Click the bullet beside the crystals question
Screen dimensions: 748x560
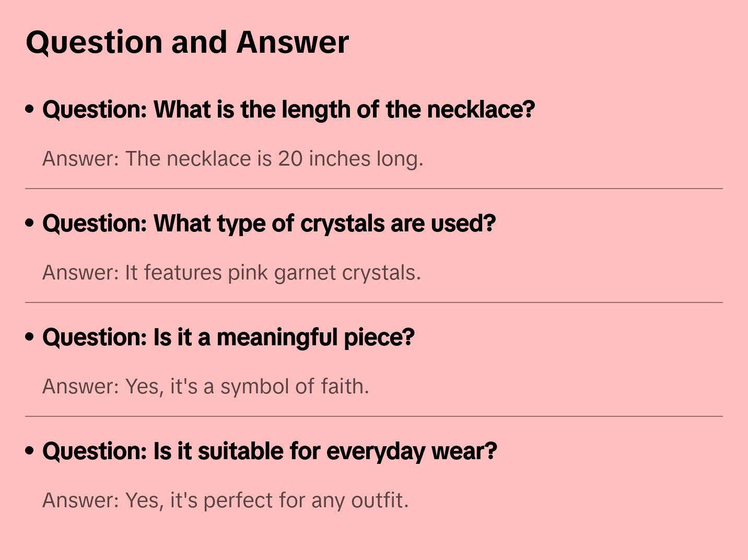[x=30, y=223]
